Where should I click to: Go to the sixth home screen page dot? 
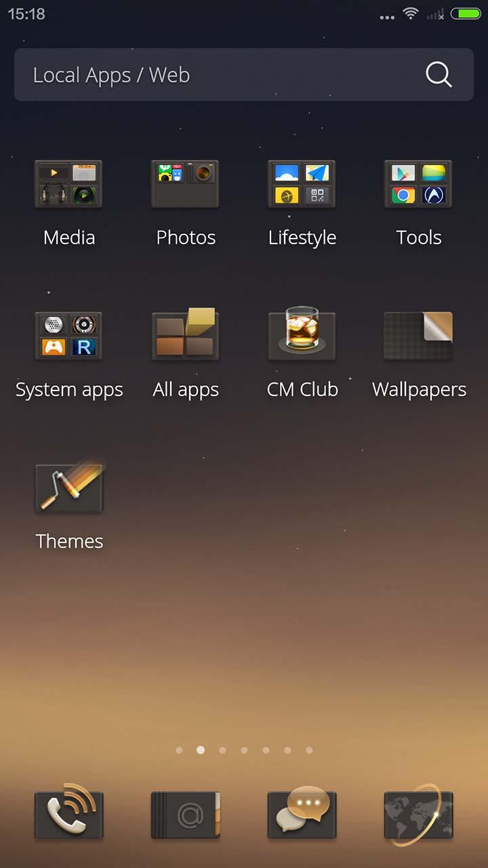pos(287,750)
